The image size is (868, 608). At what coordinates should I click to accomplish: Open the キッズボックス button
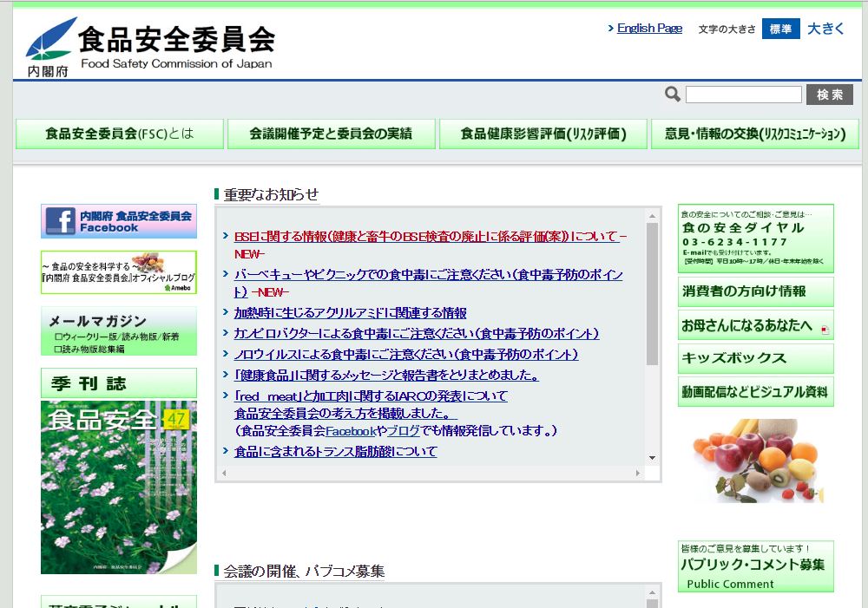(x=755, y=358)
